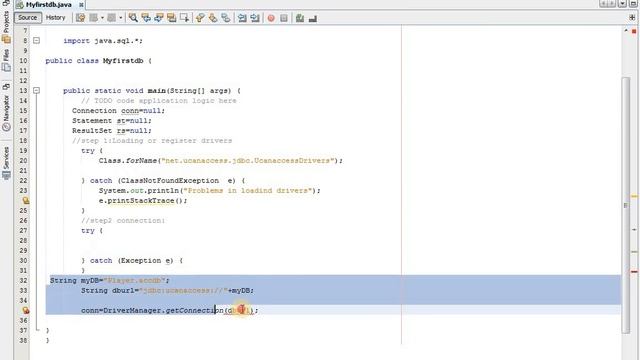The image size is (640, 360).
Task: Click 'catch (ClassNotFoundException e)' line
Action: tap(163, 181)
